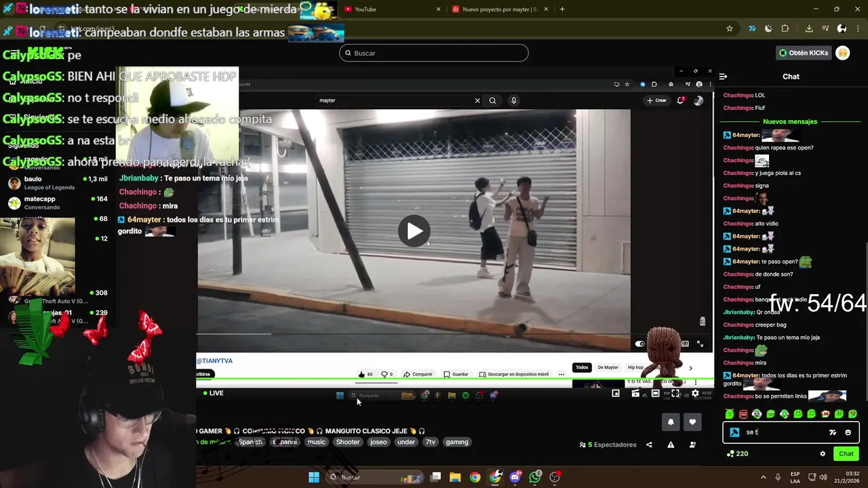Follow the channel with the heart button
The width and height of the screenshot is (868, 488).
click(692, 422)
